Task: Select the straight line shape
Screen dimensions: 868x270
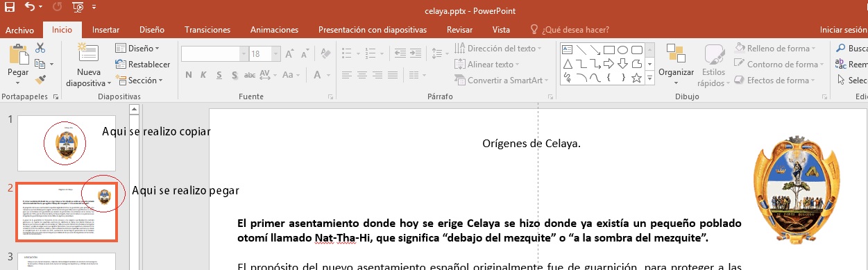Action: (581, 50)
